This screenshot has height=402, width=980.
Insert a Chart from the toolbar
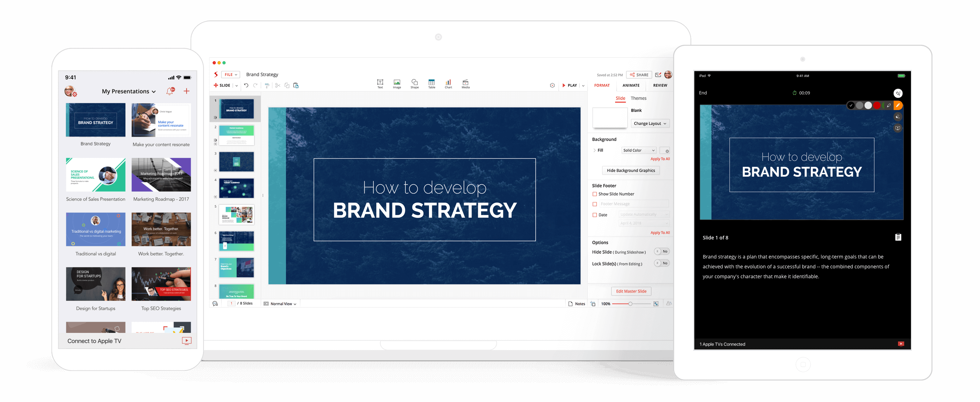coord(448,83)
